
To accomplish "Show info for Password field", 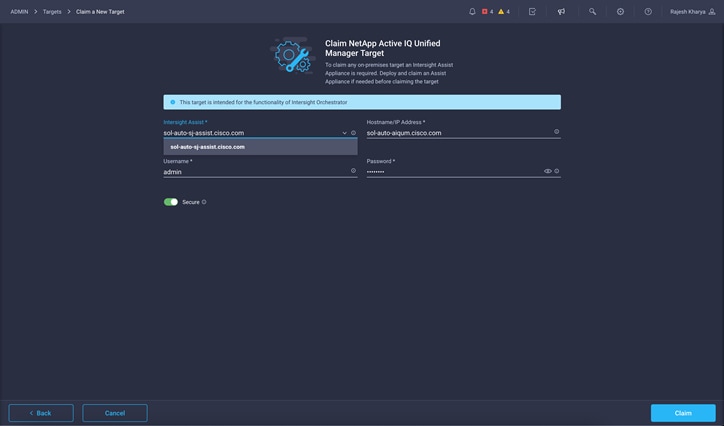I will [x=556, y=171].
